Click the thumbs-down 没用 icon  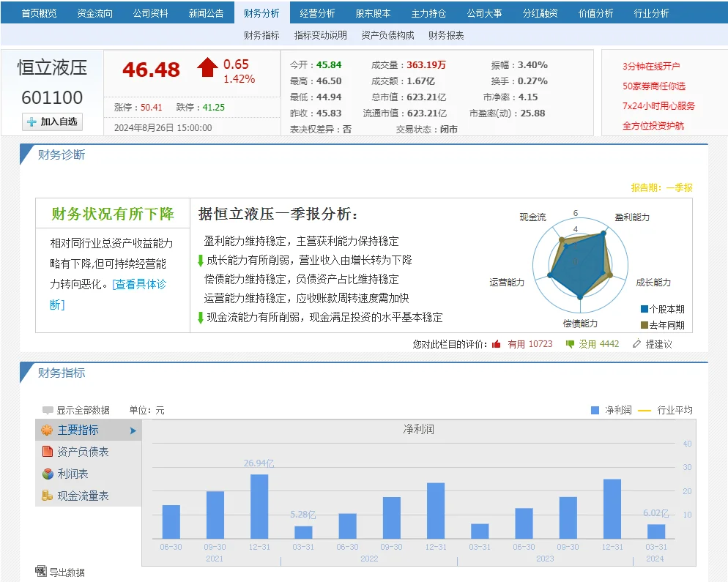tap(570, 344)
